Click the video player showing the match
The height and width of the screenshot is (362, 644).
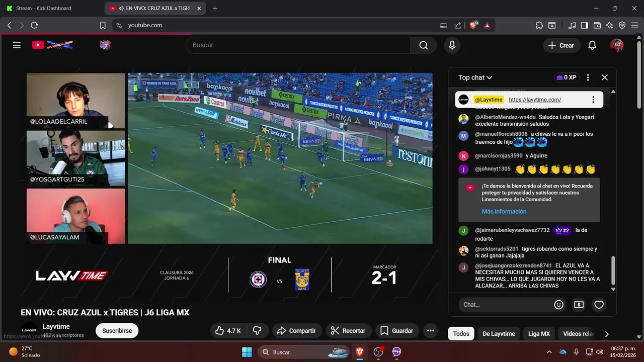tap(280, 158)
